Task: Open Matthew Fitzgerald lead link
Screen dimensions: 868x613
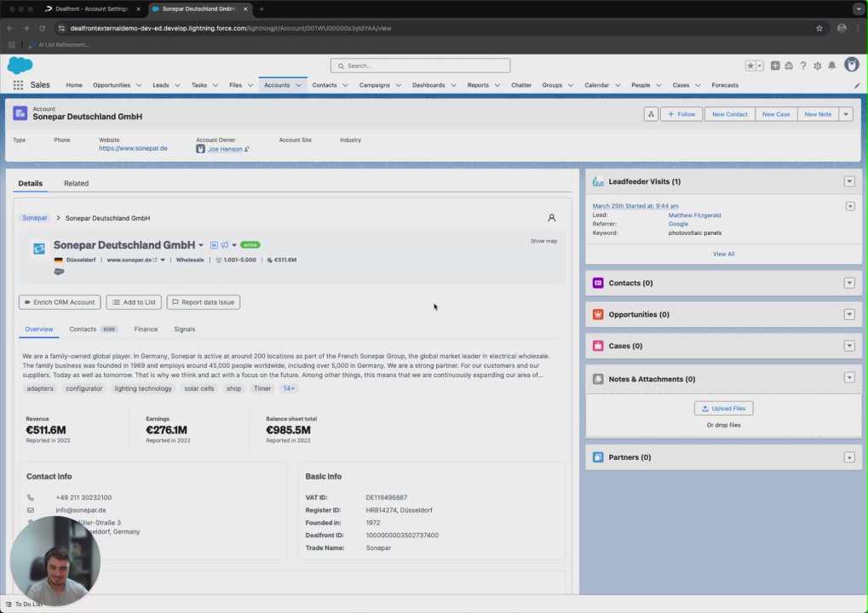Action: point(694,215)
